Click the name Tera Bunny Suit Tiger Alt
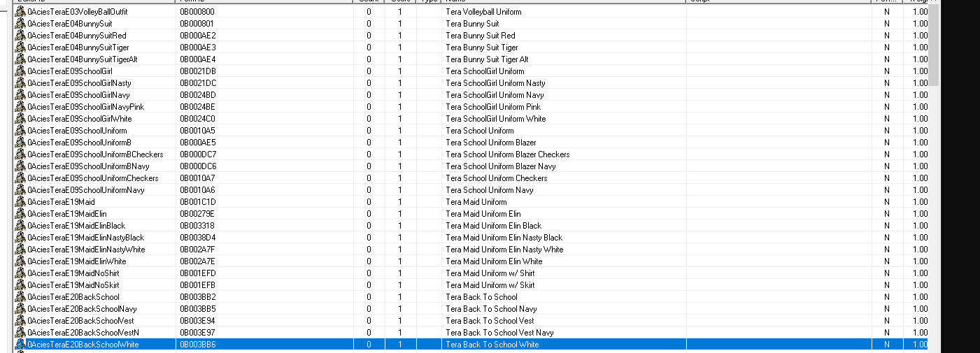This screenshot has height=353, width=980. (487, 59)
